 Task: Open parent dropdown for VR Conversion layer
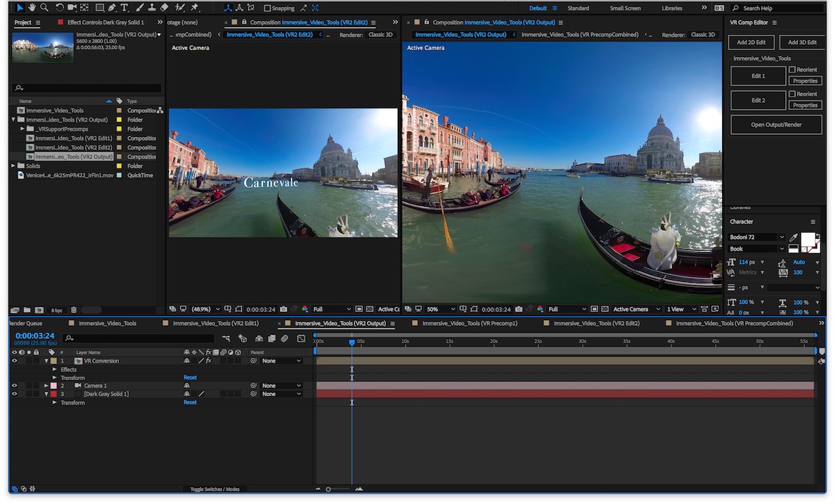(x=281, y=361)
